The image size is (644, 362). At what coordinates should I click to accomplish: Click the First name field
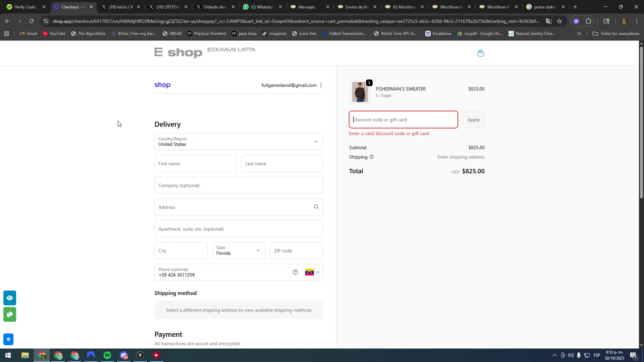(x=195, y=163)
